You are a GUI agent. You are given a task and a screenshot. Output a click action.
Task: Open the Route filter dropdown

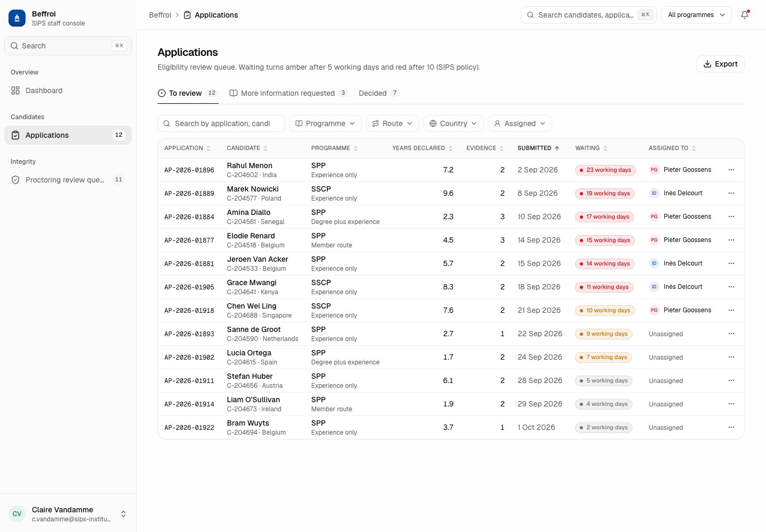tap(393, 123)
